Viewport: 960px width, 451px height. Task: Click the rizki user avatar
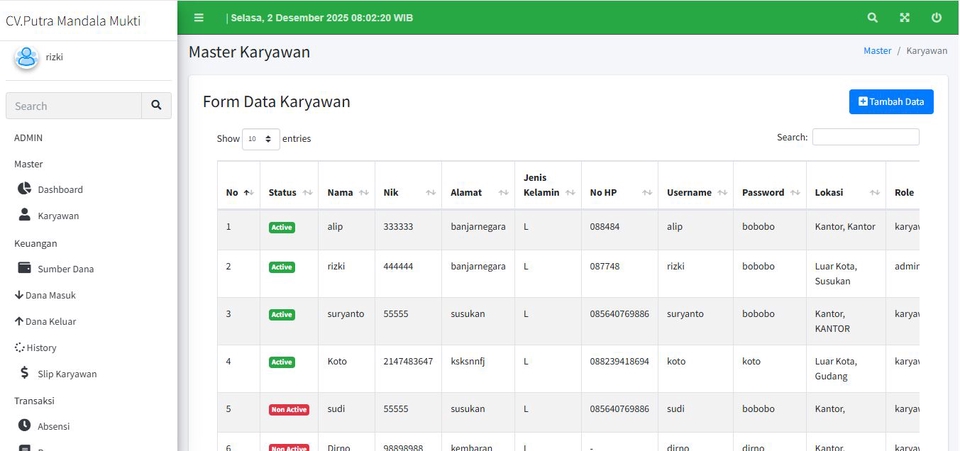point(26,58)
